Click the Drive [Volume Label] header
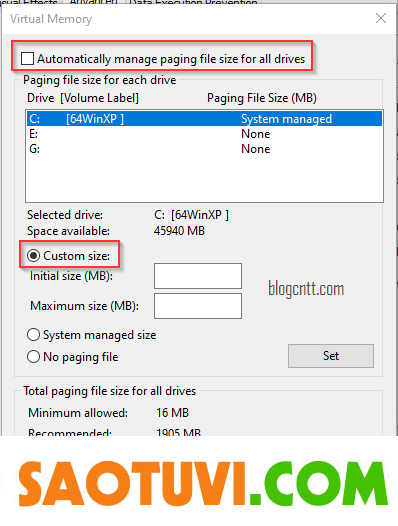 (x=83, y=98)
